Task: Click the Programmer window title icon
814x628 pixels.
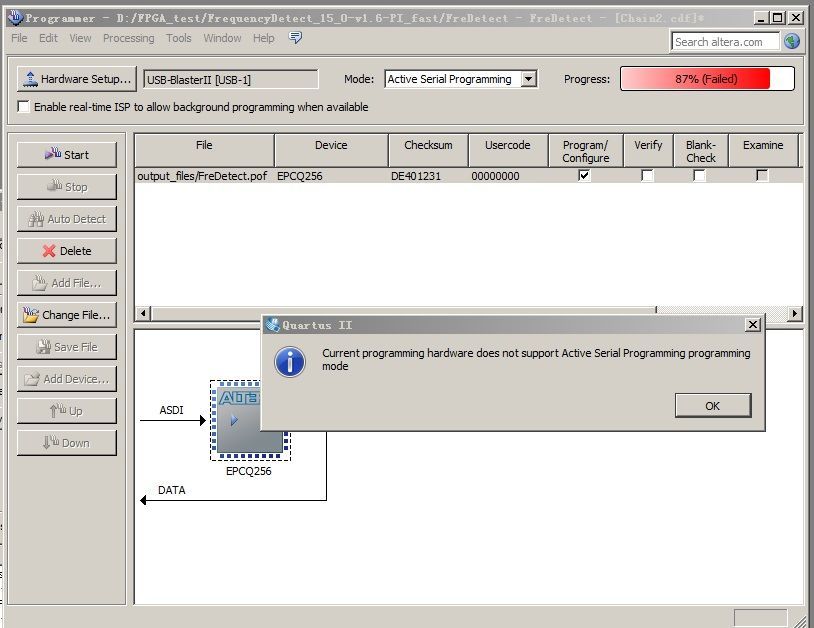Action: tap(16, 18)
